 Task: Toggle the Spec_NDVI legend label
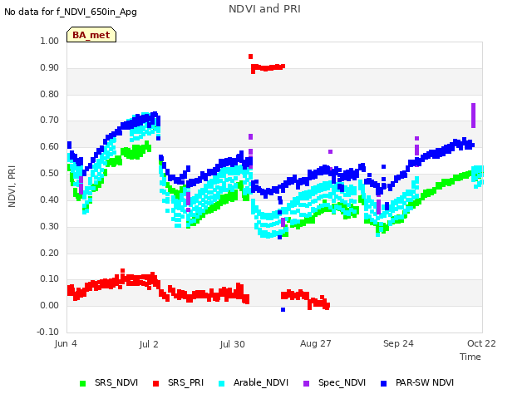tap(342, 382)
